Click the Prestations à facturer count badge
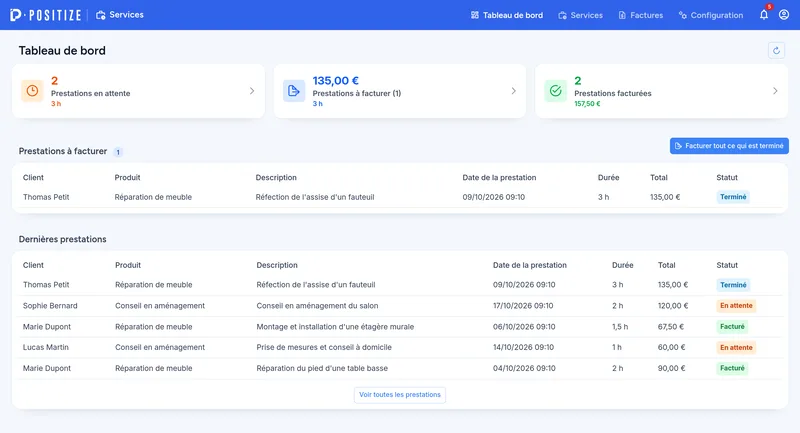This screenshot has height=433, width=800. pyautogui.click(x=118, y=152)
